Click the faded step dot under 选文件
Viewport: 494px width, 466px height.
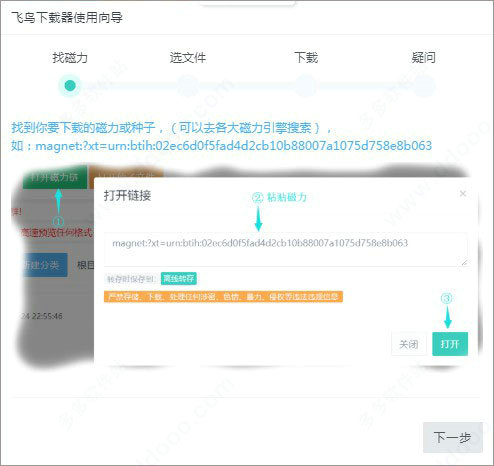tap(188, 86)
